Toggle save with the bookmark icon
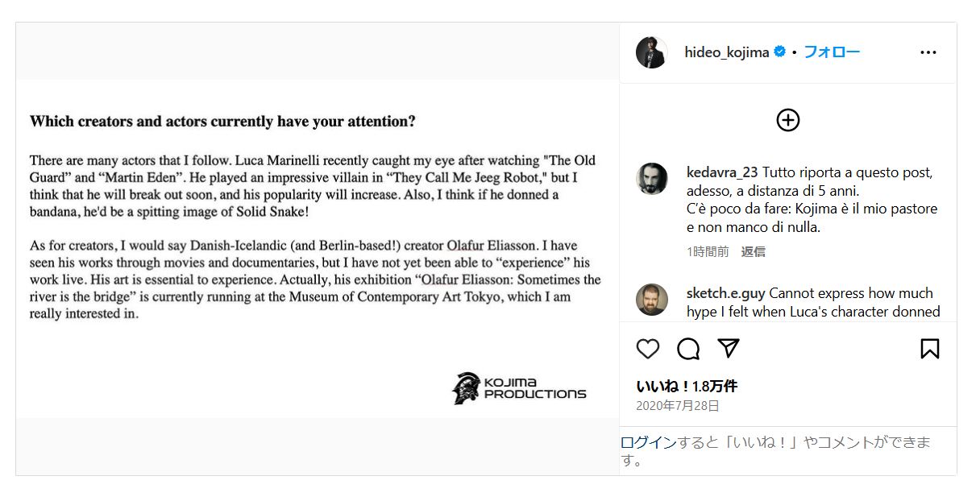Viewport: 980px width, 501px height. (929, 347)
